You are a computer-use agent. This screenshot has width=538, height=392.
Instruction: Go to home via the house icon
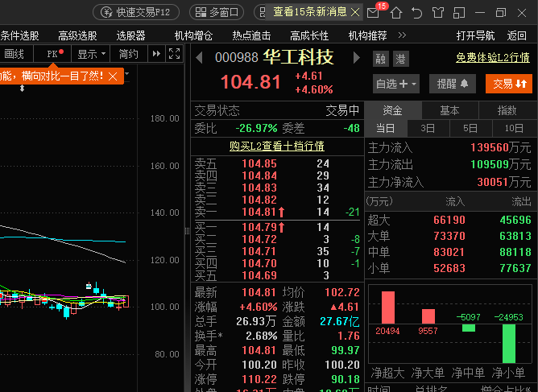(x=396, y=13)
